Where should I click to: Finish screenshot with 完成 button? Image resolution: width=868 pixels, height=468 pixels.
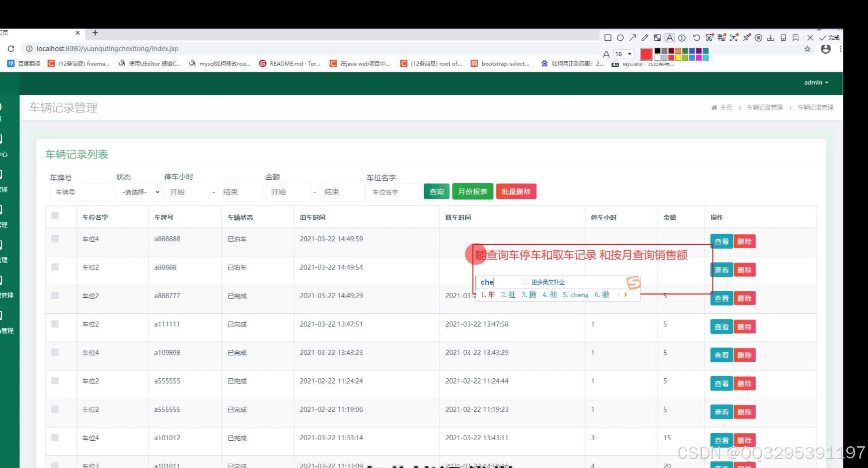pos(829,38)
